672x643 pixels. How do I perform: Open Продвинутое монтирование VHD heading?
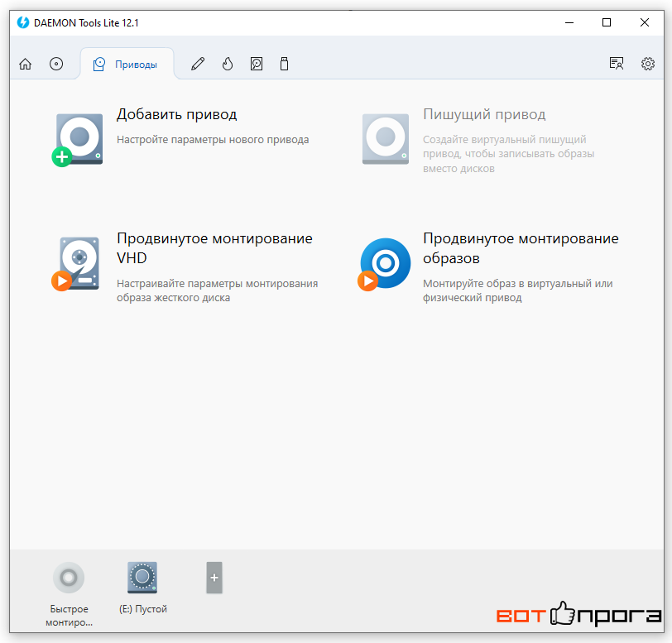(214, 248)
